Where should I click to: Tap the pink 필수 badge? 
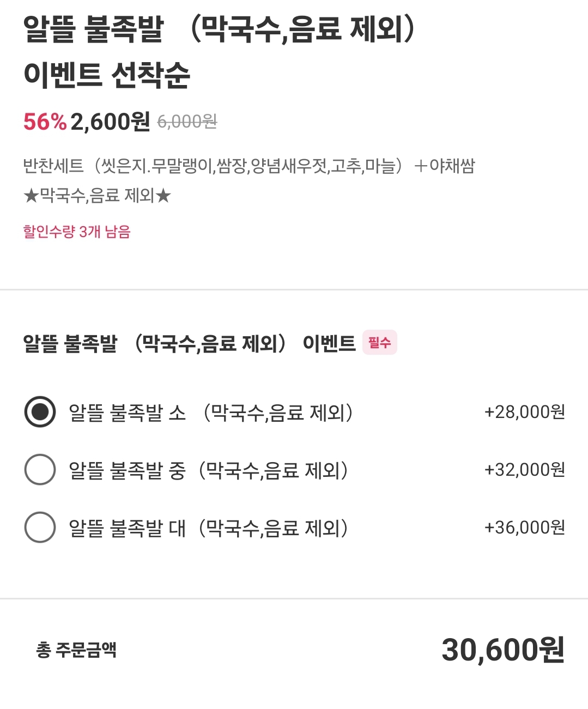(380, 342)
